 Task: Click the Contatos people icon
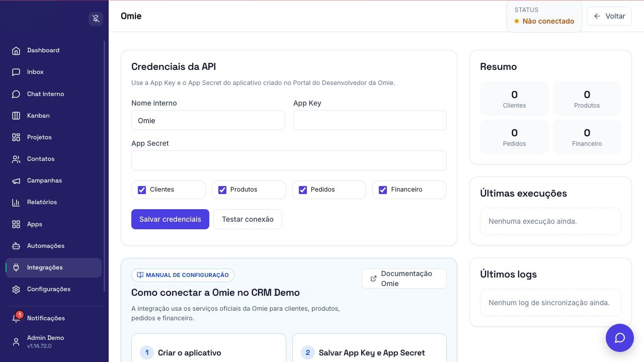pyautogui.click(x=16, y=159)
